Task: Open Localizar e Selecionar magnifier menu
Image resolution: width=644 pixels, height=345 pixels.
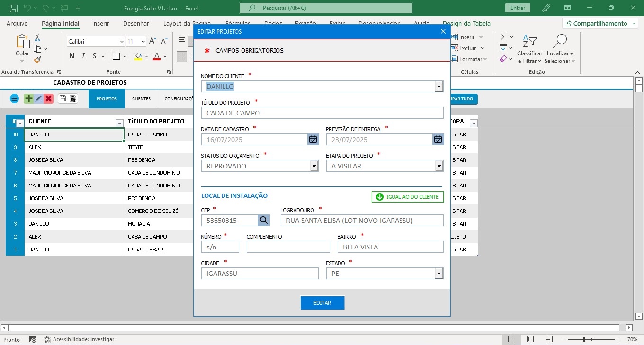Action: (x=560, y=49)
